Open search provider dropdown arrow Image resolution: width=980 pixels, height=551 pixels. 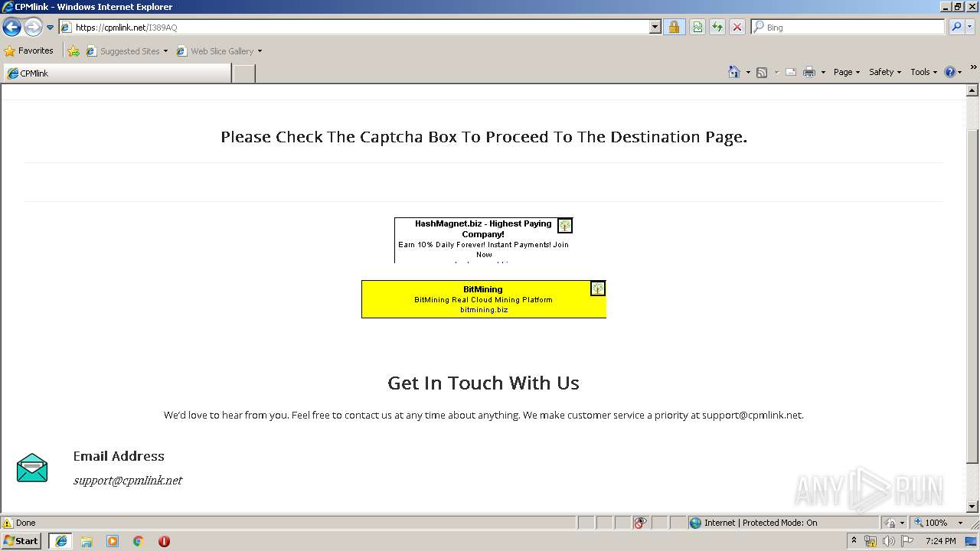click(970, 28)
